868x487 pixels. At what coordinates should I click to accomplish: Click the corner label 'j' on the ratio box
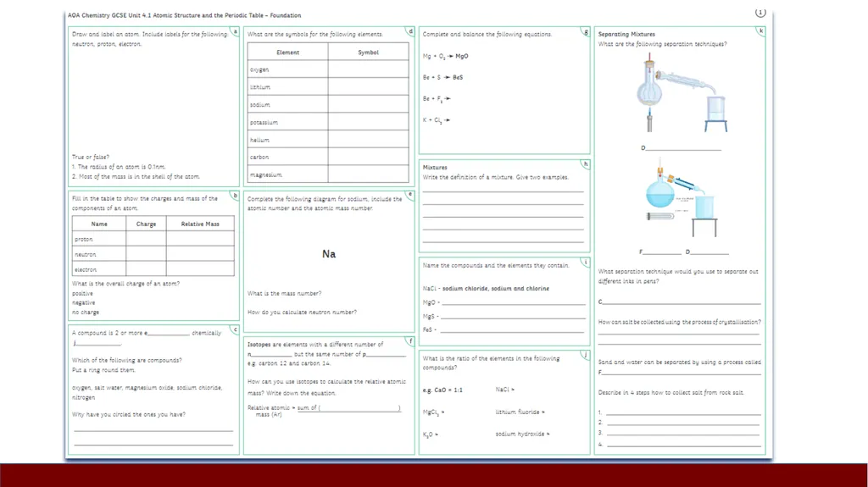click(x=586, y=355)
